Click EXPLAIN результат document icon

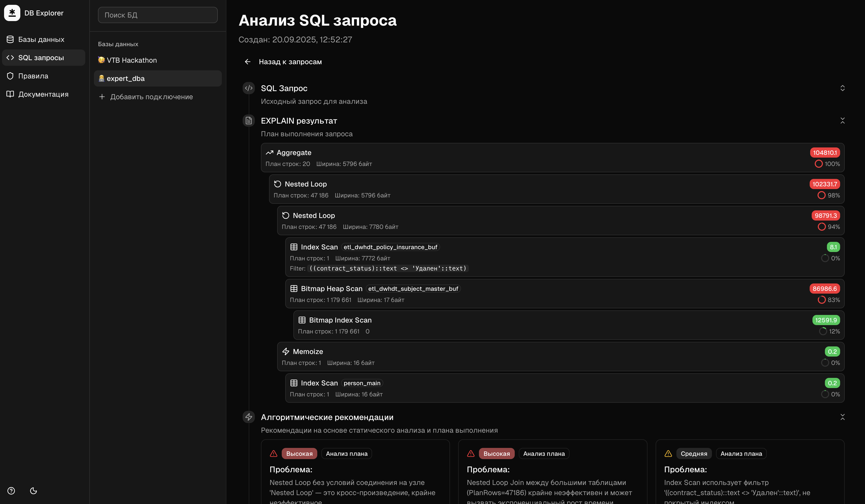(248, 121)
